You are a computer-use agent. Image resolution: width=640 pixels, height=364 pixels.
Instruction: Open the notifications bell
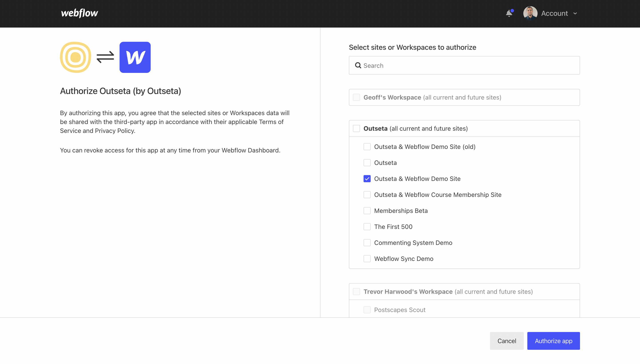point(509,13)
